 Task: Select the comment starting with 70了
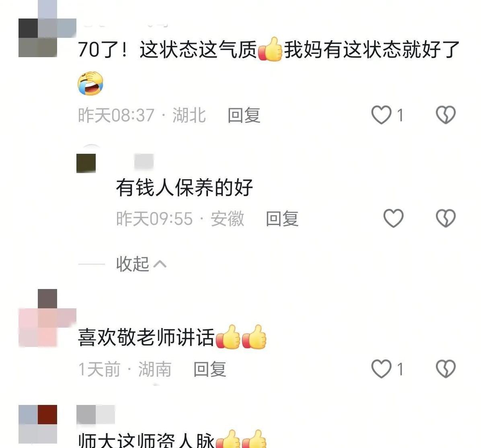pyautogui.click(x=269, y=66)
